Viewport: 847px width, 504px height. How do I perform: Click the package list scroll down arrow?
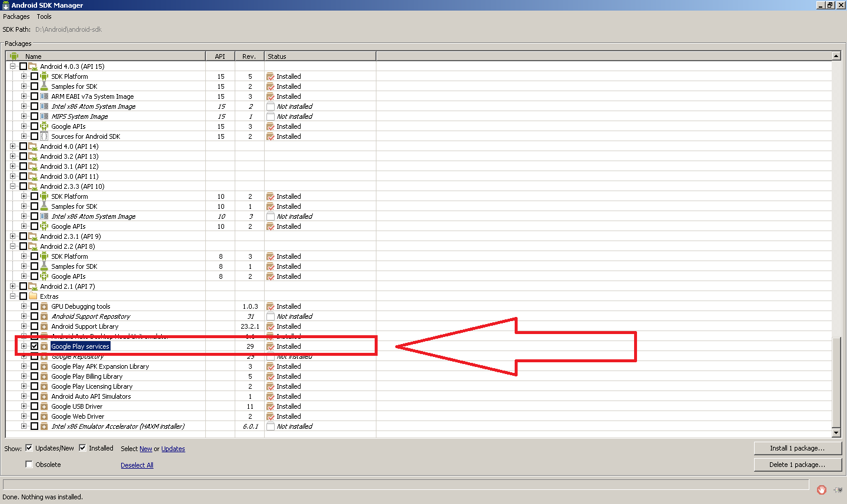click(836, 433)
